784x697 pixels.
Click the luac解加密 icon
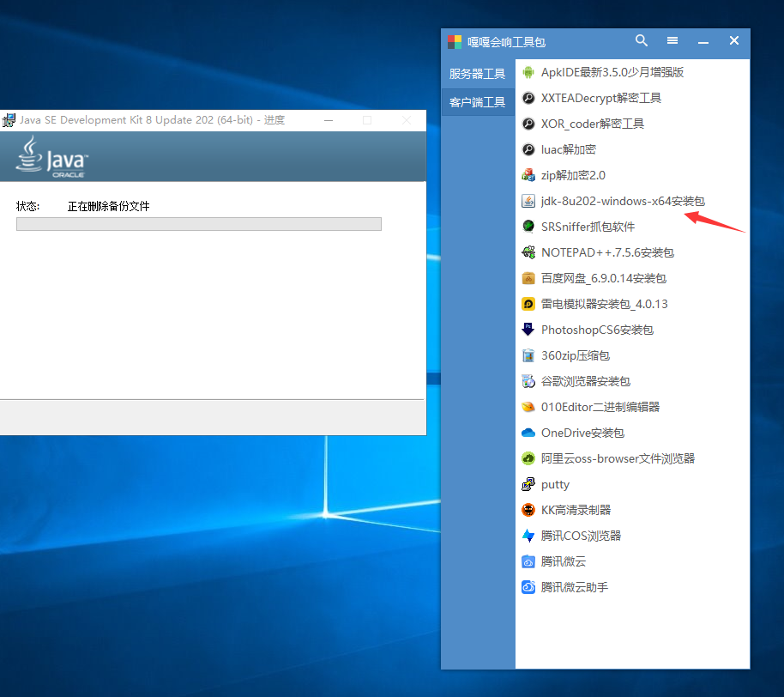click(528, 149)
